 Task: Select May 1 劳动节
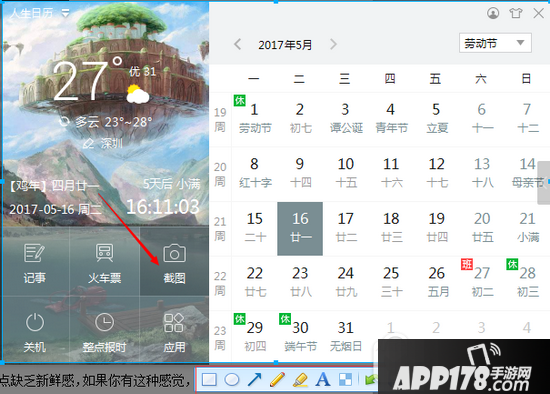(255, 119)
